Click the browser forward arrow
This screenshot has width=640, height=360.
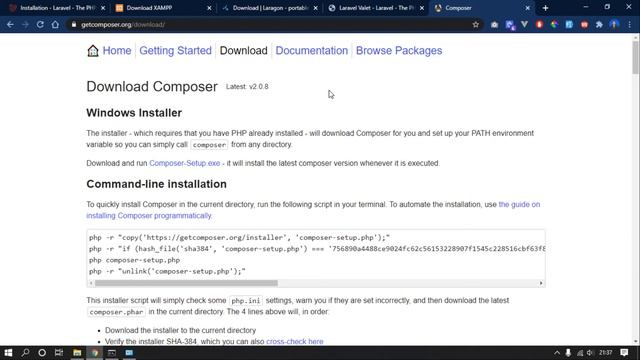click(x=25, y=24)
